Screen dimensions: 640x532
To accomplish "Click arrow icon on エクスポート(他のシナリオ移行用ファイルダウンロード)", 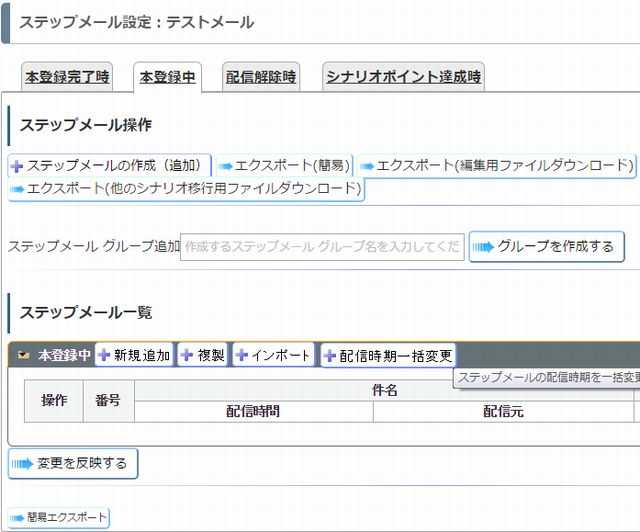I will click(18, 189).
